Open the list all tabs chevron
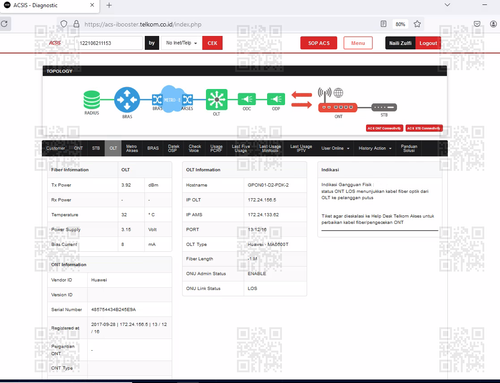 point(447,5)
